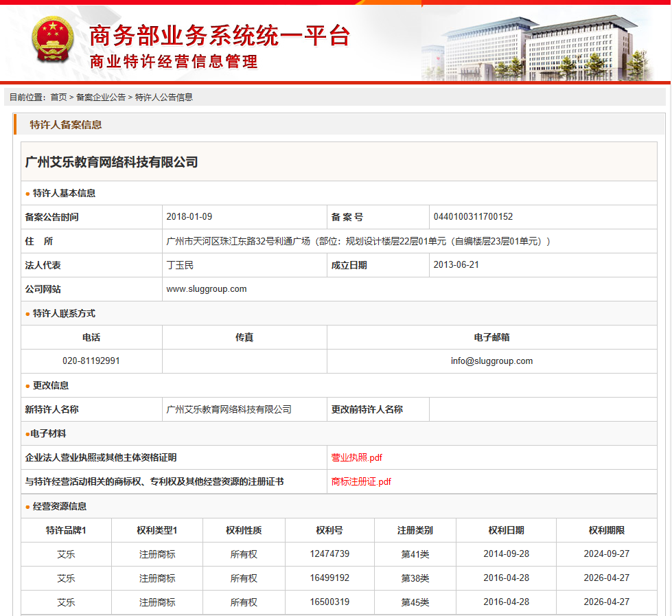
Task: Click the 权利性质 column header
Action: 244,530
